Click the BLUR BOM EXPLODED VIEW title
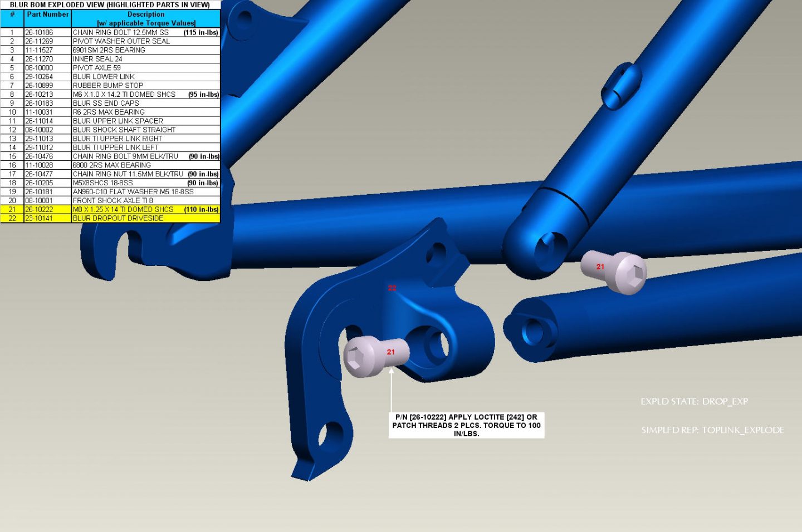This screenshot has height=532, width=802. [x=110, y=5]
